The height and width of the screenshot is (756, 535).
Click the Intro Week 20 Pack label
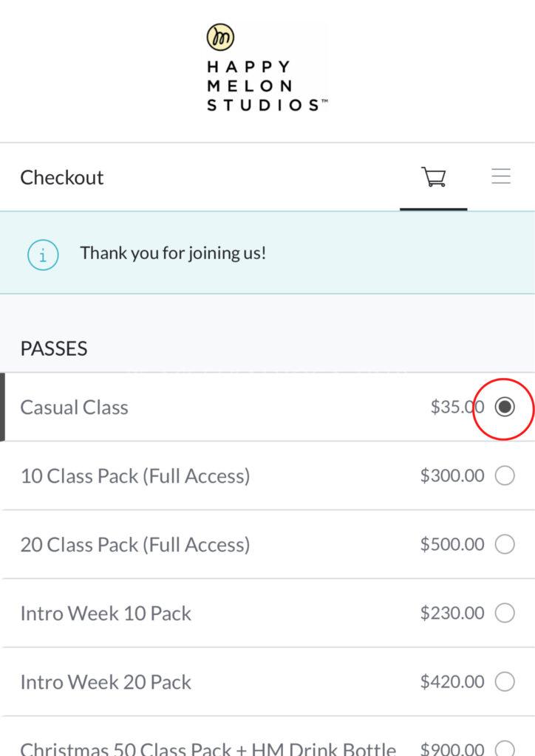coord(106,682)
